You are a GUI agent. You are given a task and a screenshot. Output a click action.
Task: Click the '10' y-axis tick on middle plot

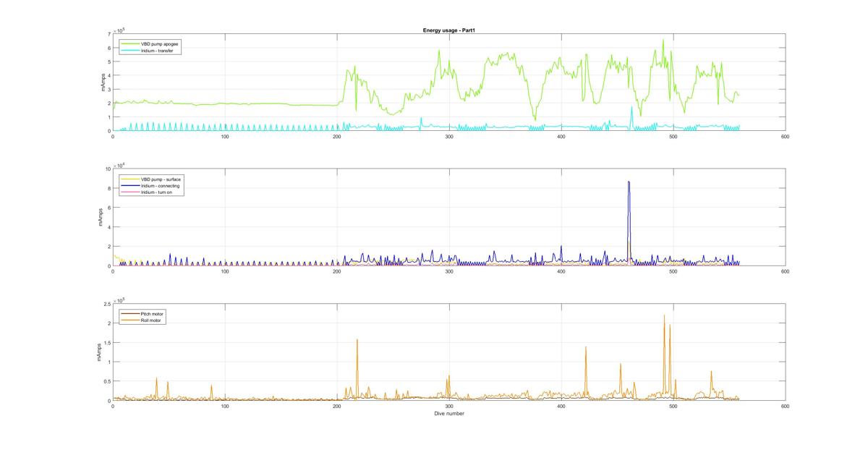[x=108, y=169]
